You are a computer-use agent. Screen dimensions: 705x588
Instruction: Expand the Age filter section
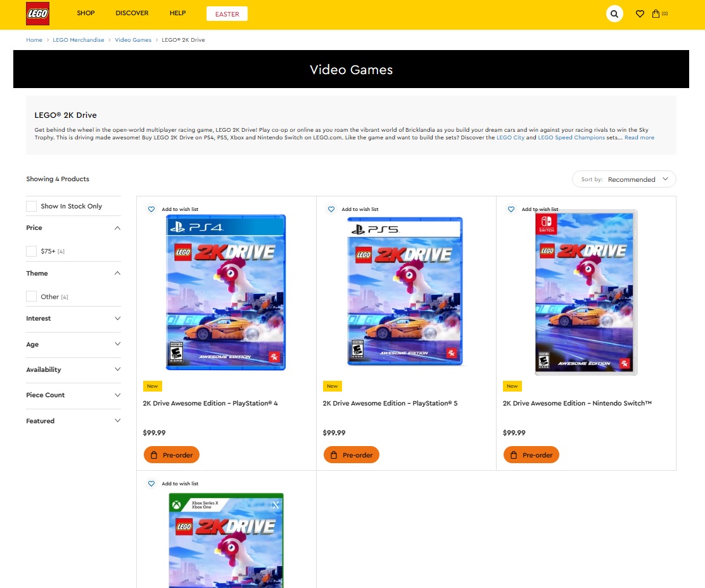coord(73,344)
